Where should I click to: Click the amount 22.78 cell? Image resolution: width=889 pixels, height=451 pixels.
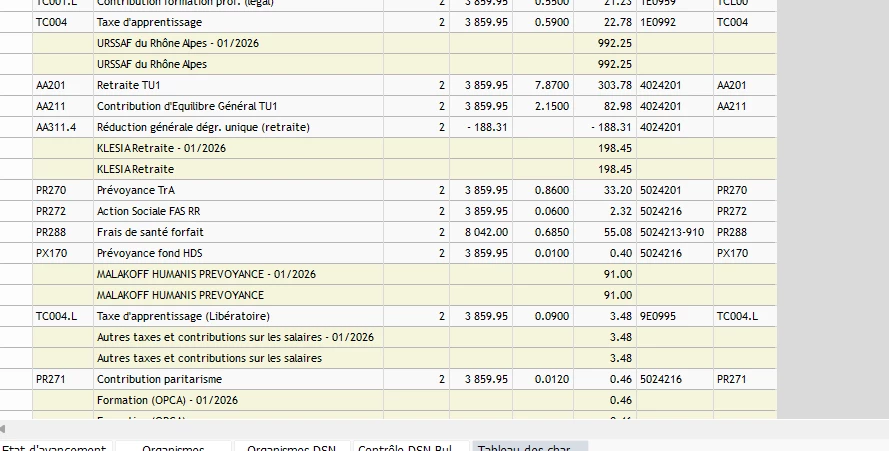[x=605, y=22]
